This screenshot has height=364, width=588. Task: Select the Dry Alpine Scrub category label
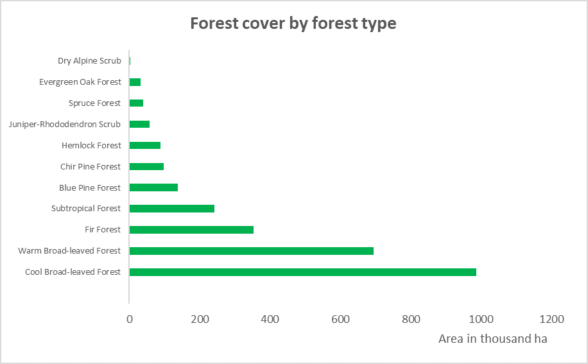coord(89,61)
